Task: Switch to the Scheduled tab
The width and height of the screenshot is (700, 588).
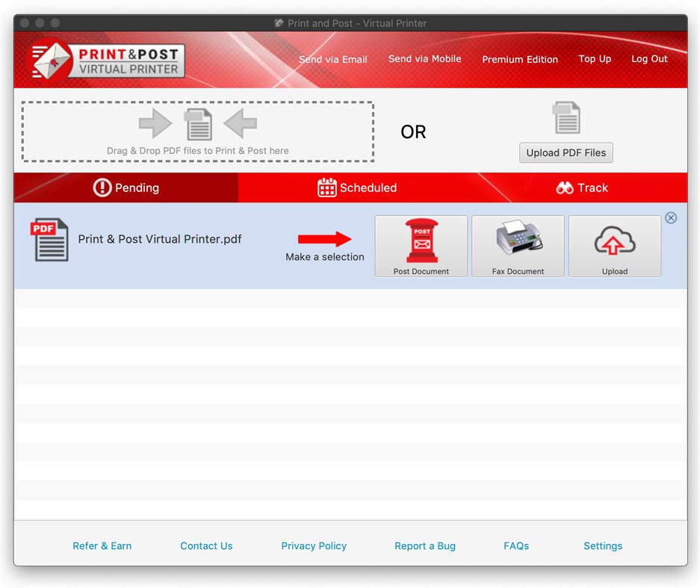Action: coord(357,188)
